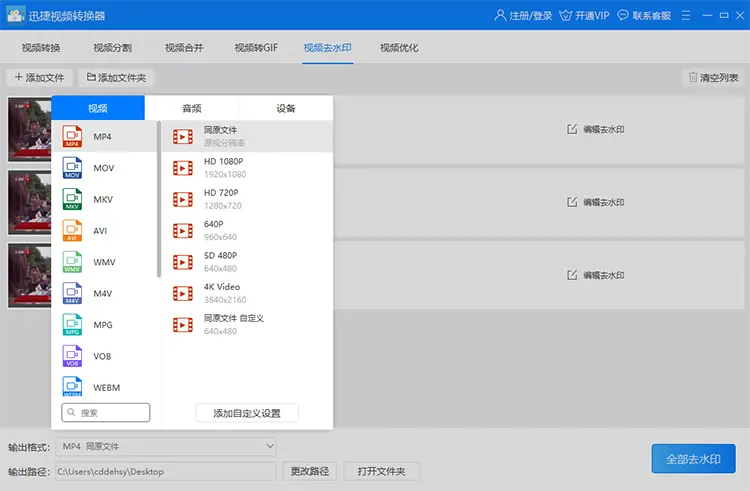
Task: Click the 添加自定义设置 button
Action: pos(247,413)
